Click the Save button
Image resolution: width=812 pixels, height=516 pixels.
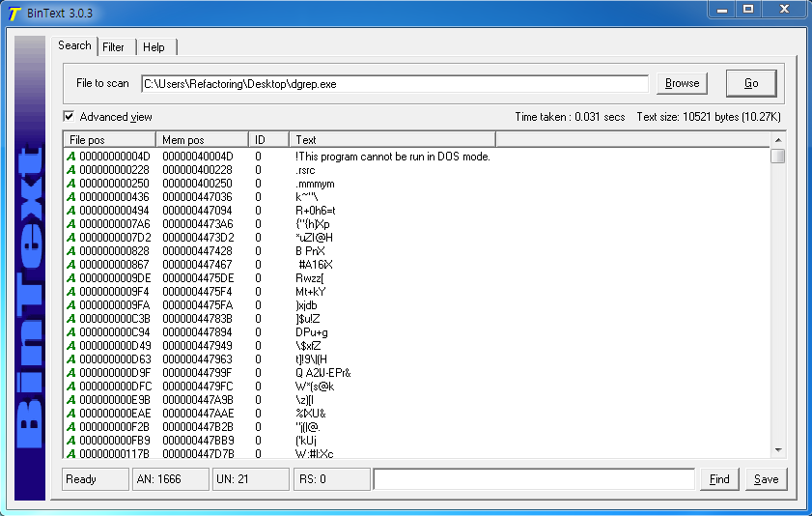[766, 479]
